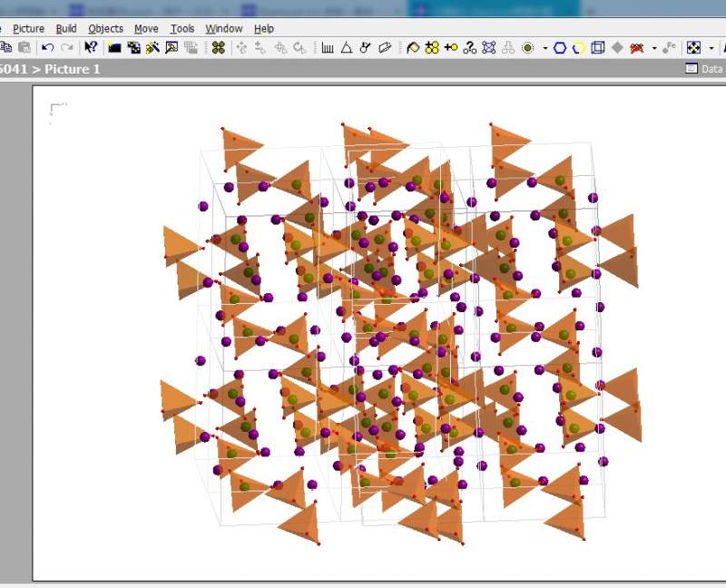Click the blue cross-linked square network icon

(489, 48)
